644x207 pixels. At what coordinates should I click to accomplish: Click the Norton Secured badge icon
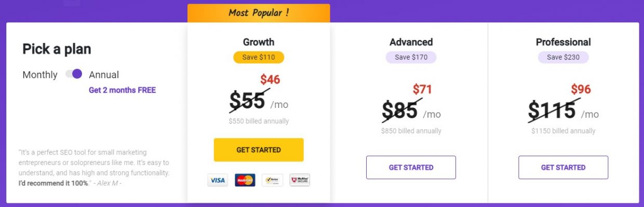pyautogui.click(x=273, y=180)
